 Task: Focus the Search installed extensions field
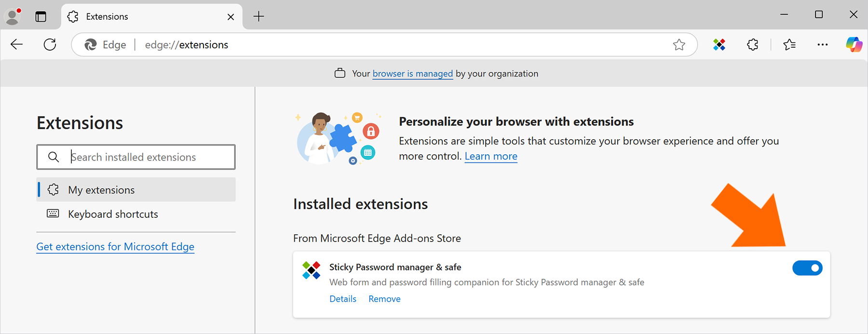click(136, 157)
